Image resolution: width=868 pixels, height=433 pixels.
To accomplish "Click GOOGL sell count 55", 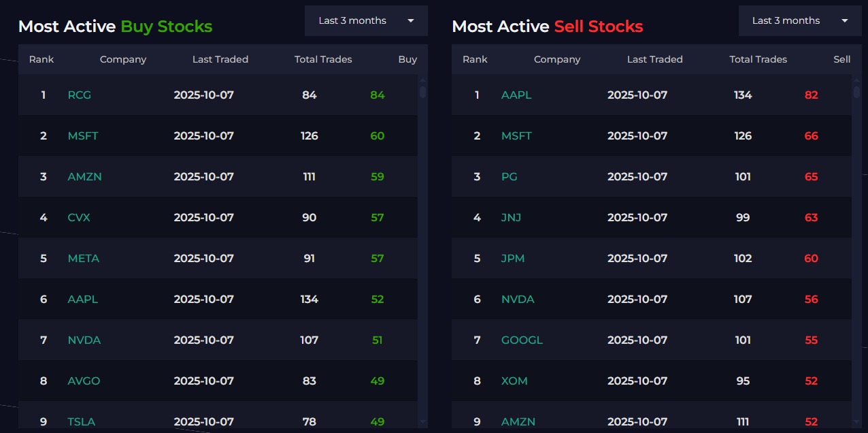I will click(x=811, y=340).
